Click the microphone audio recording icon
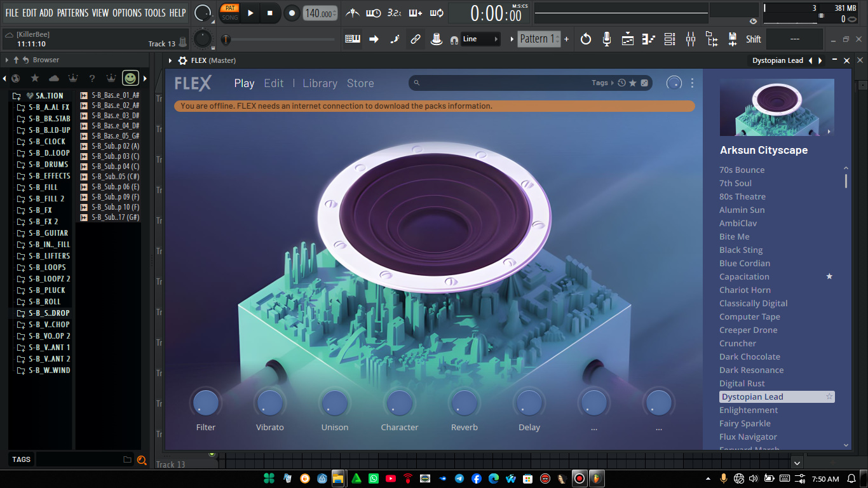The width and height of the screenshot is (868, 488). pyautogui.click(x=607, y=39)
